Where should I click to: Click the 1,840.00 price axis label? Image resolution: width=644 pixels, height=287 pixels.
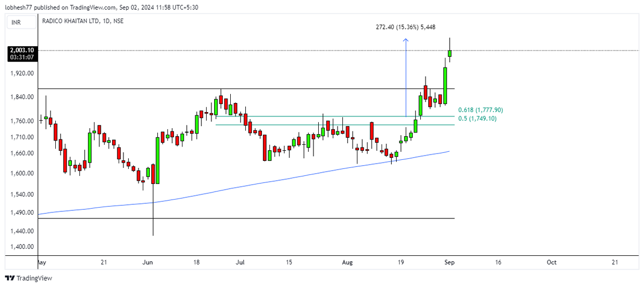click(x=23, y=97)
